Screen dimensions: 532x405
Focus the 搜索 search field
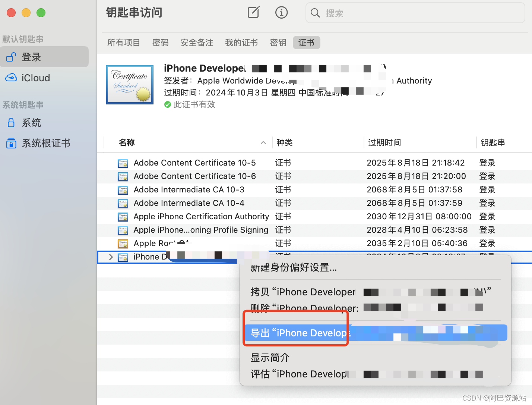415,13
